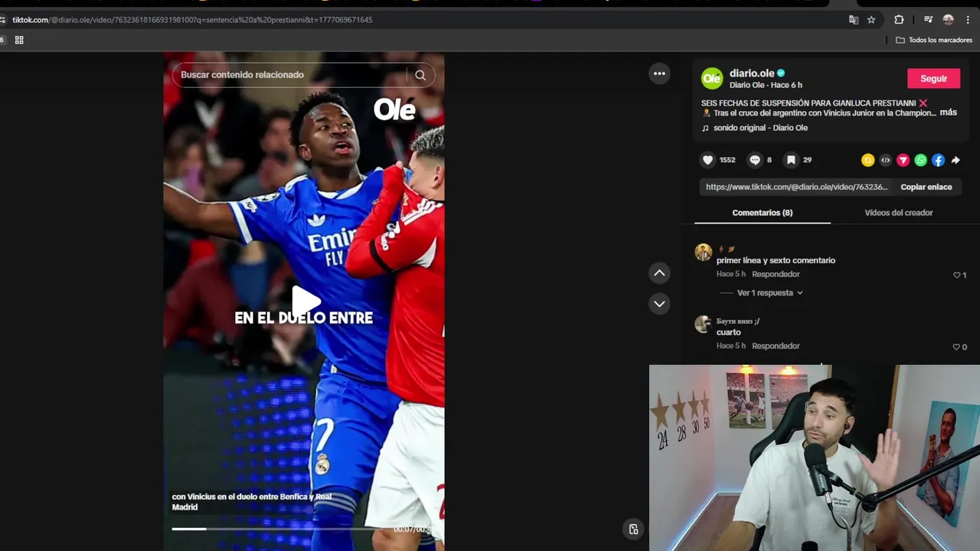Expand Ver 1 respuesta
The height and width of the screenshot is (551, 980).
coord(769,293)
